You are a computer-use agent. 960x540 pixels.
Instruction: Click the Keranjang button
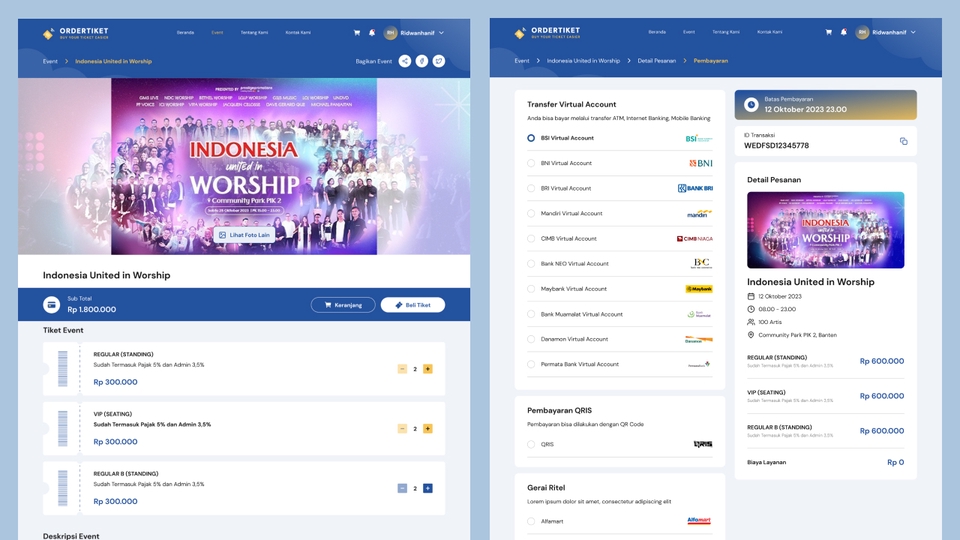click(343, 305)
